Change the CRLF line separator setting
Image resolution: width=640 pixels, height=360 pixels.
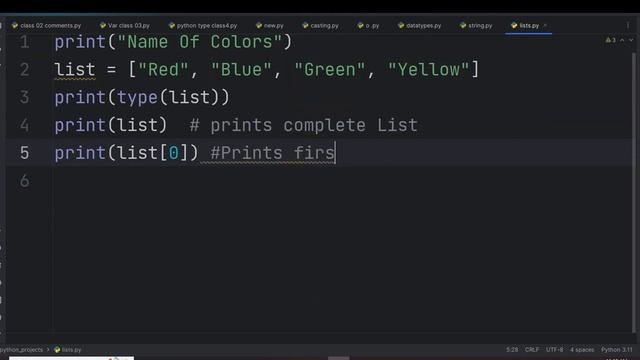click(x=532, y=350)
